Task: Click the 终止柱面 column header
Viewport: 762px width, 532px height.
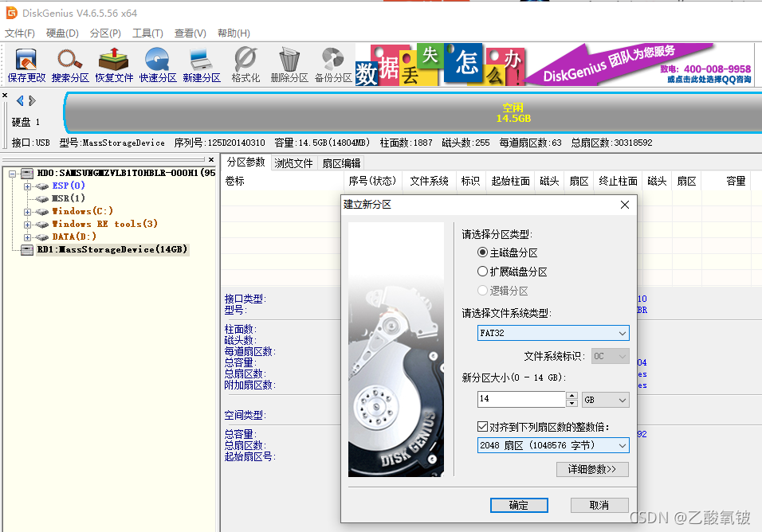Action: click(619, 181)
